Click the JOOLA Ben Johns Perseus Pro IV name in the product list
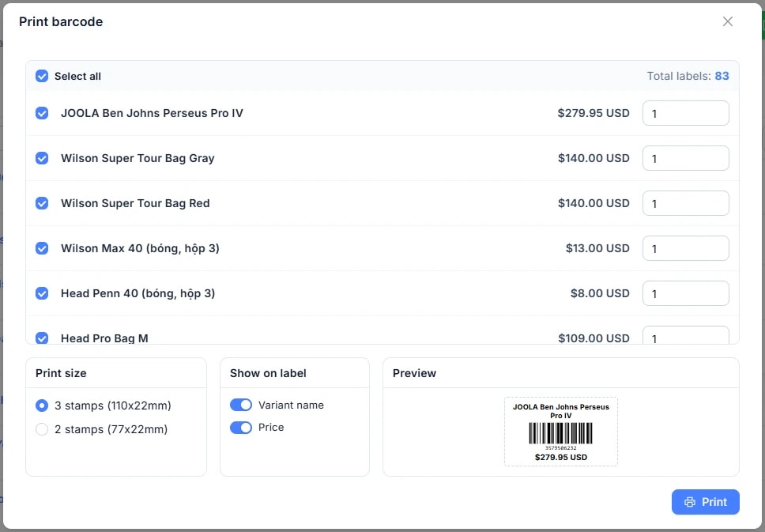This screenshot has height=532, width=765. [x=152, y=113]
